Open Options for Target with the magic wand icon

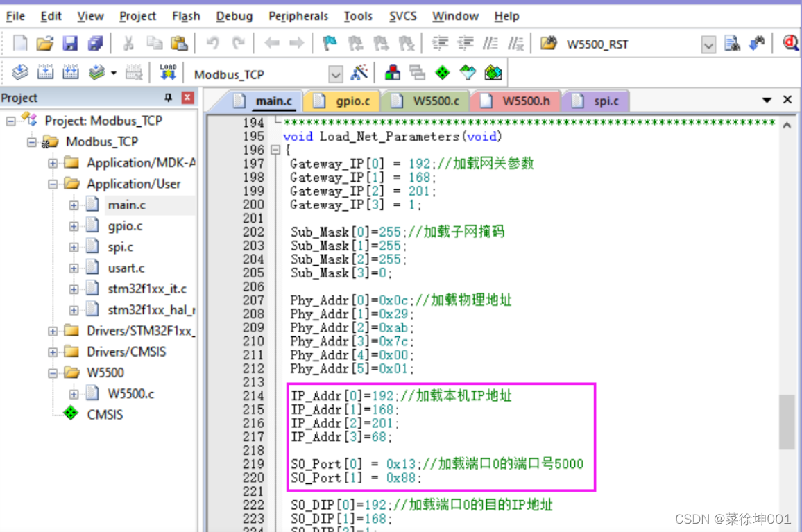pos(359,73)
